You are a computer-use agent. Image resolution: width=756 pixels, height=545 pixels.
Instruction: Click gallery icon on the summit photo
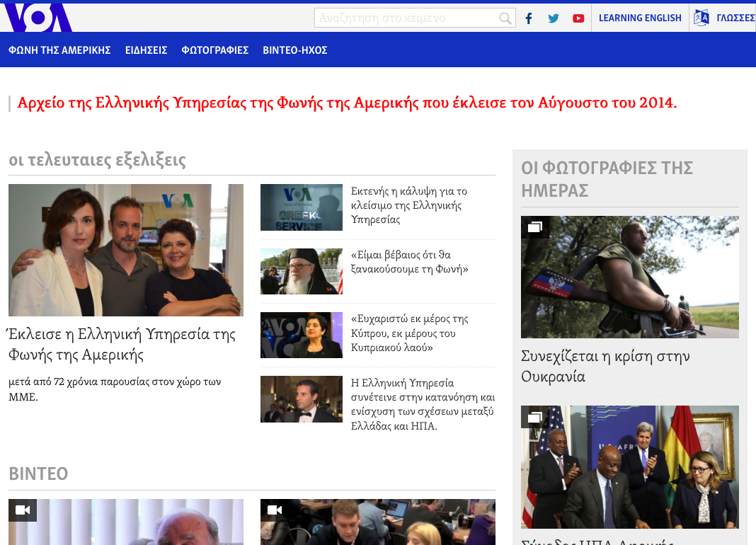click(535, 417)
